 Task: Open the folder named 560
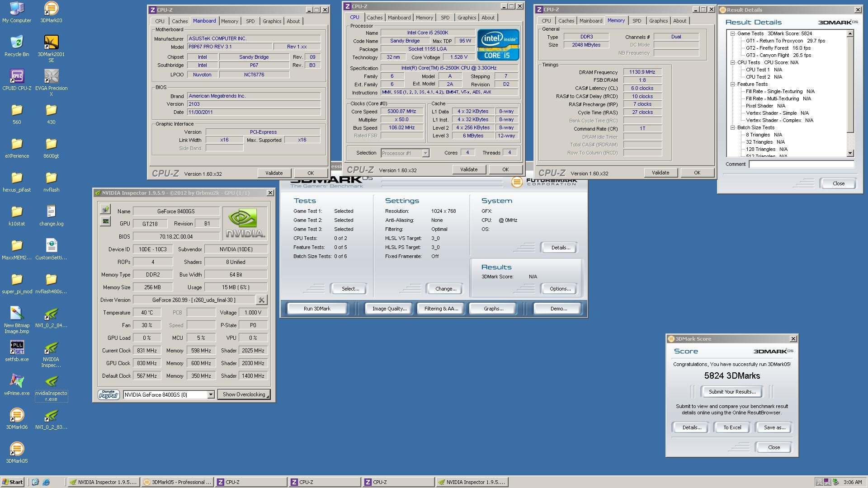click(x=17, y=114)
